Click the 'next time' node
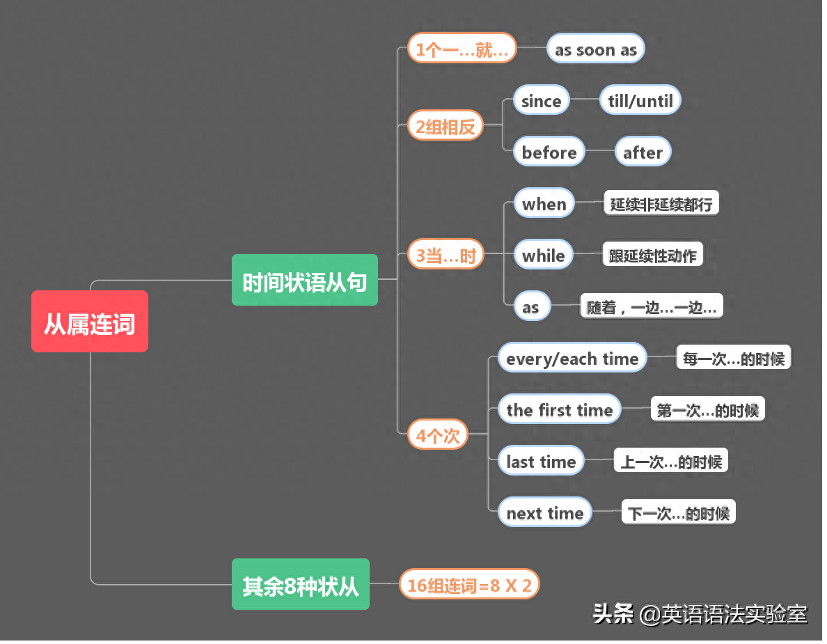Viewport: 827px width, 644px height. [x=544, y=513]
